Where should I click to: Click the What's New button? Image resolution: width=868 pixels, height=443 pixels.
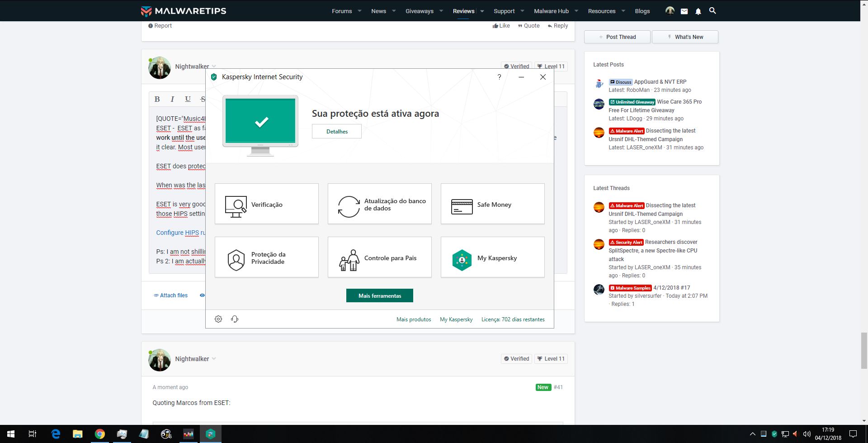pyautogui.click(x=685, y=37)
